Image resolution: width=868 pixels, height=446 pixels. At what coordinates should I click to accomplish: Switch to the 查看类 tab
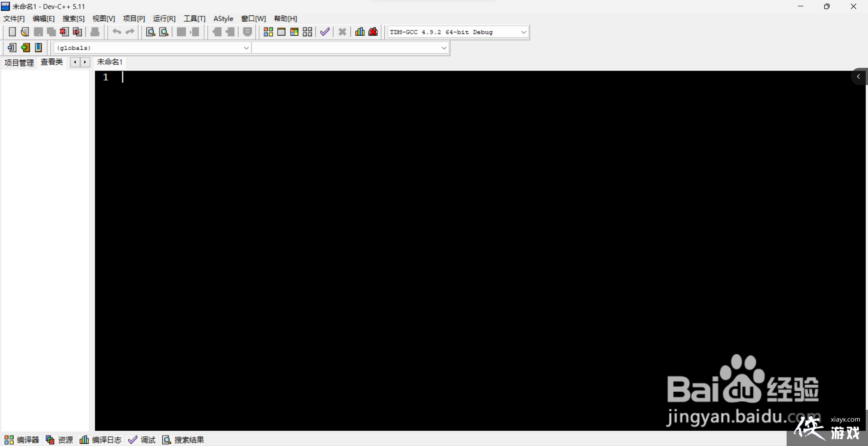52,62
